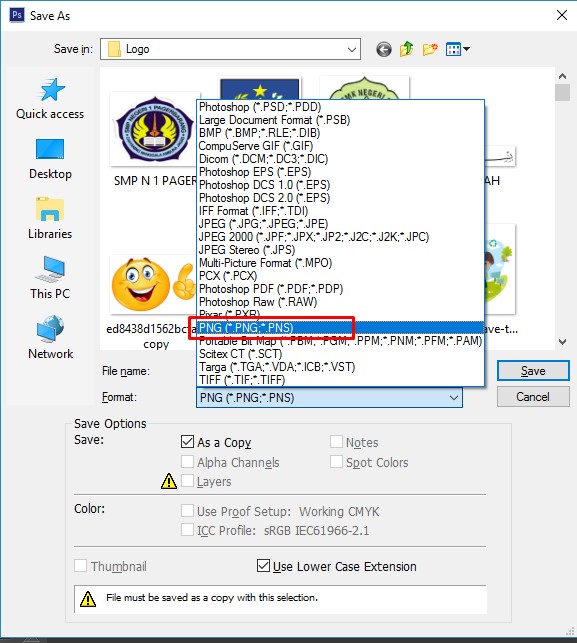The image size is (577, 643).
Task: Toggle Alpha Channels checkbox
Action: 187,461
